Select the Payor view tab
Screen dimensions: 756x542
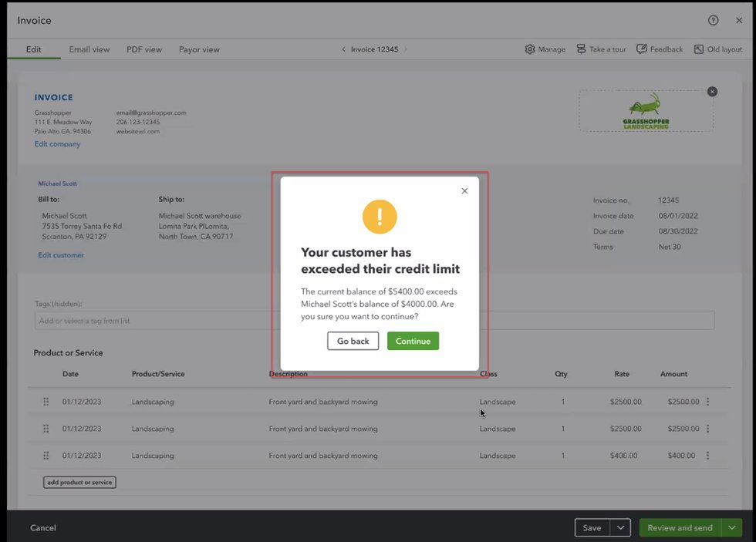[x=199, y=49]
